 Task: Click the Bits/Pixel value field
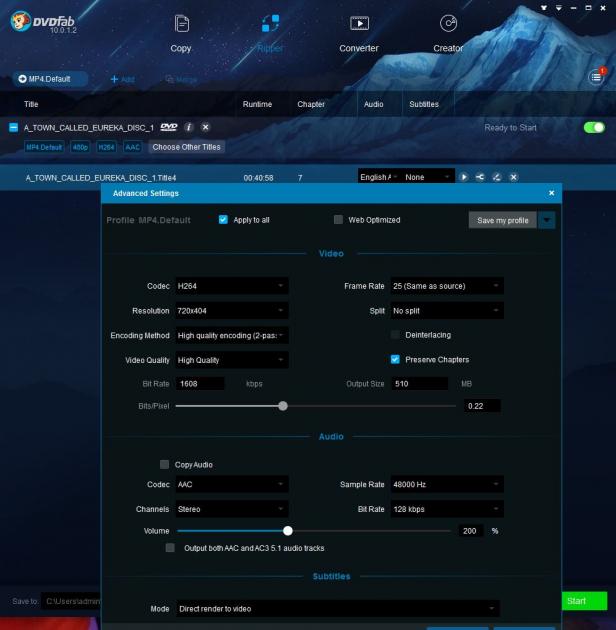pyautogui.click(x=483, y=406)
